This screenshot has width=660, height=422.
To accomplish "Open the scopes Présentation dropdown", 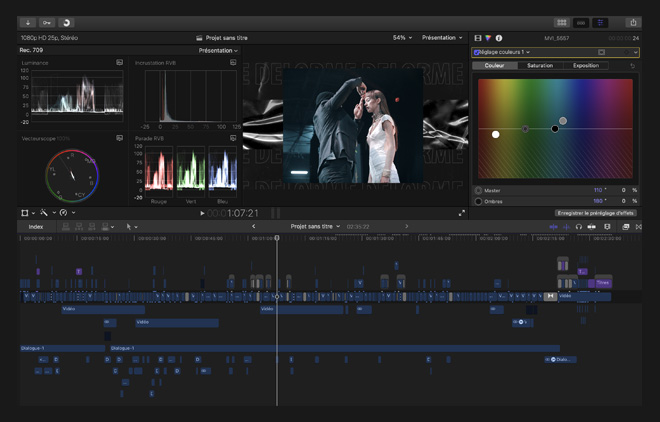I will click(x=218, y=50).
